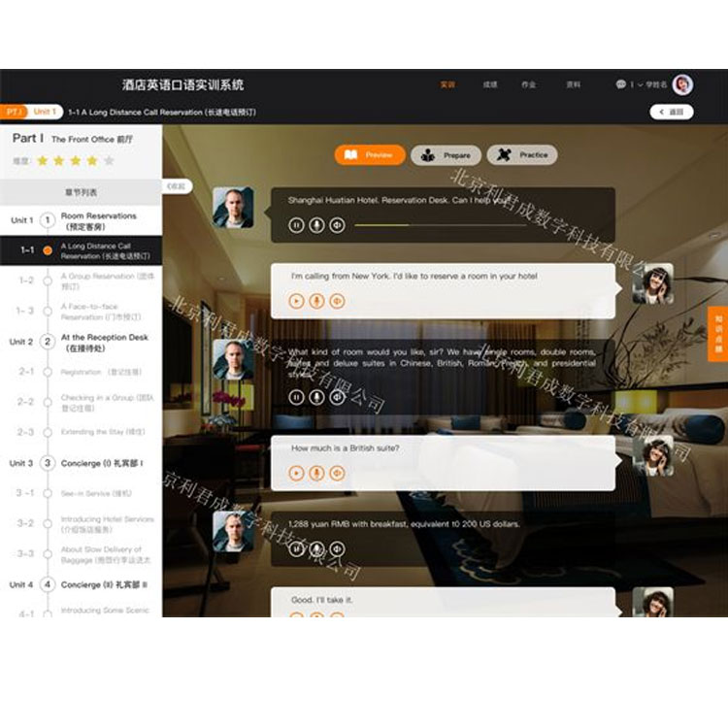Record voice for 'I'm calling from New York'

point(316,301)
